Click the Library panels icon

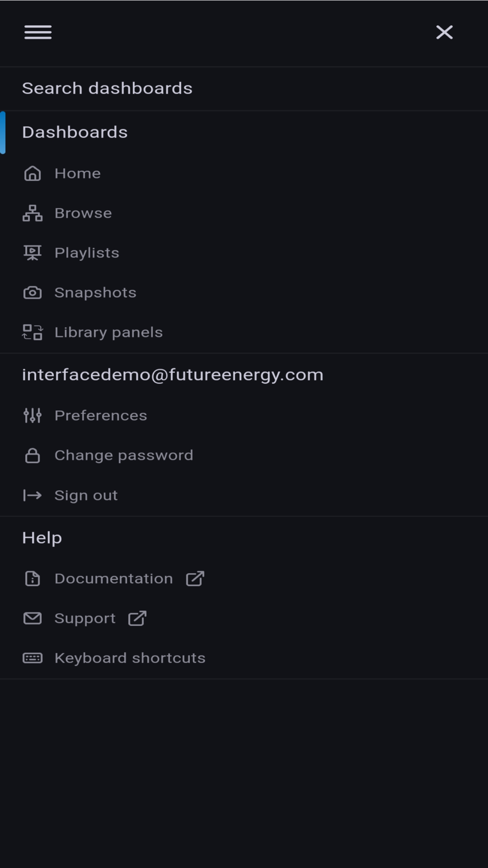33,332
